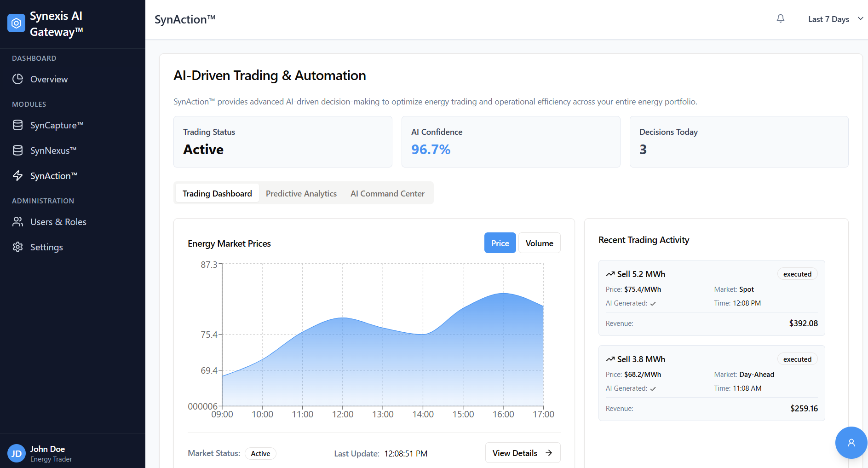Viewport: 868px width, 468px height.
Task: Click the AI-Driven Trading & Automation heading
Action: (x=270, y=75)
